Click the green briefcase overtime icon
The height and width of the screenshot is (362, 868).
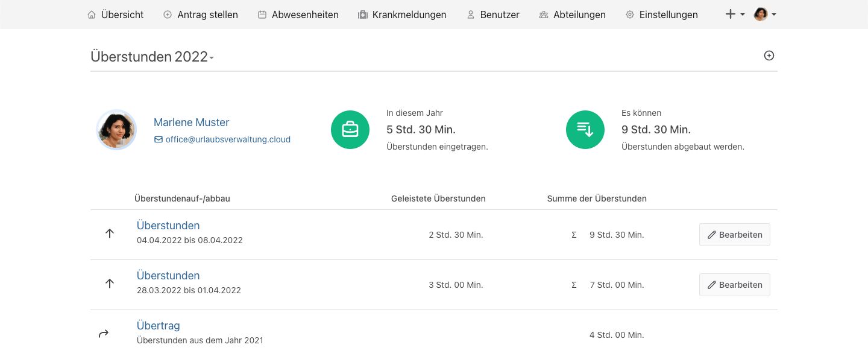[350, 129]
